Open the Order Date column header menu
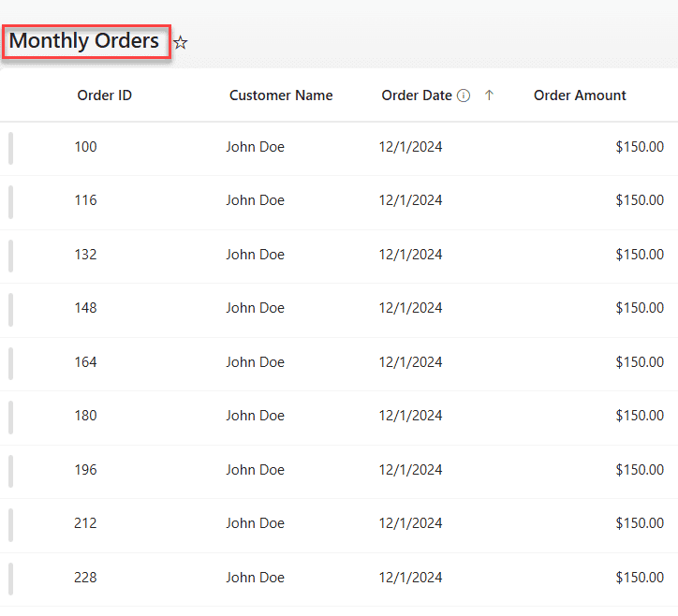This screenshot has width=678, height=616. click(417, 95)
